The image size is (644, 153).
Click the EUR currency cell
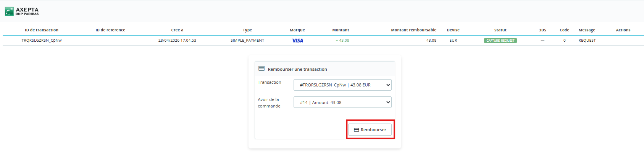click(x=453, y=40)
